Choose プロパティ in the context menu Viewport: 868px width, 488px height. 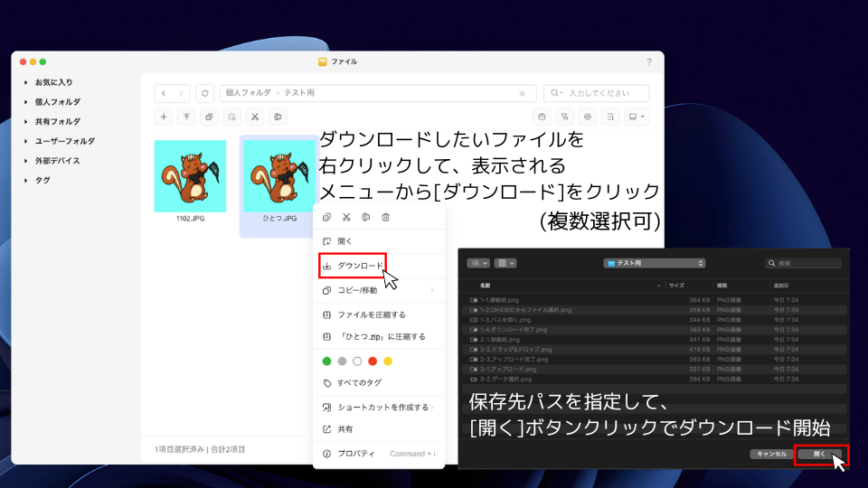pos(356,454)
